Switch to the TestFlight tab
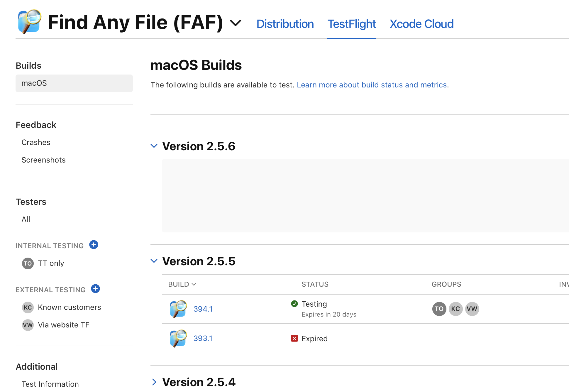 352,24
